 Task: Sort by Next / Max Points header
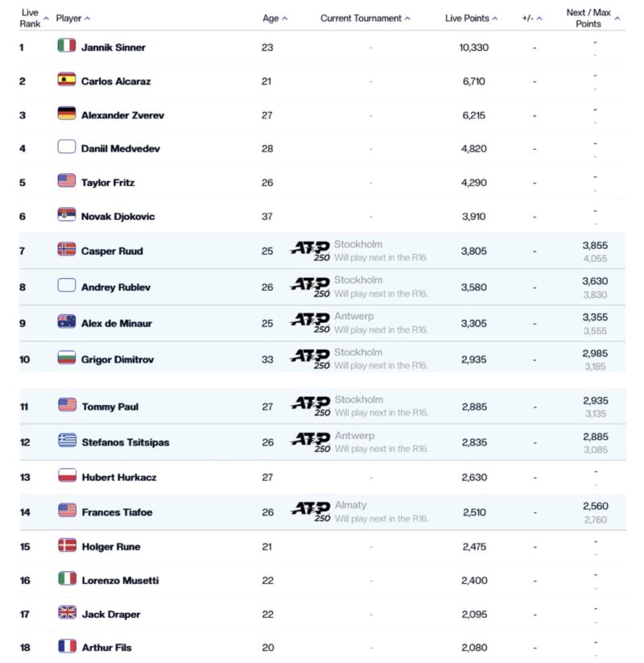point(592,19)
